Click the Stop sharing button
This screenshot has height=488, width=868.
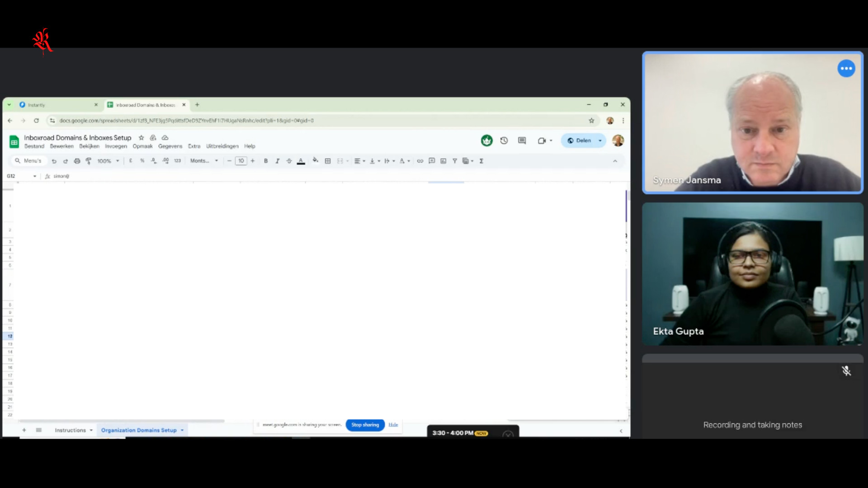pos(365,425)
